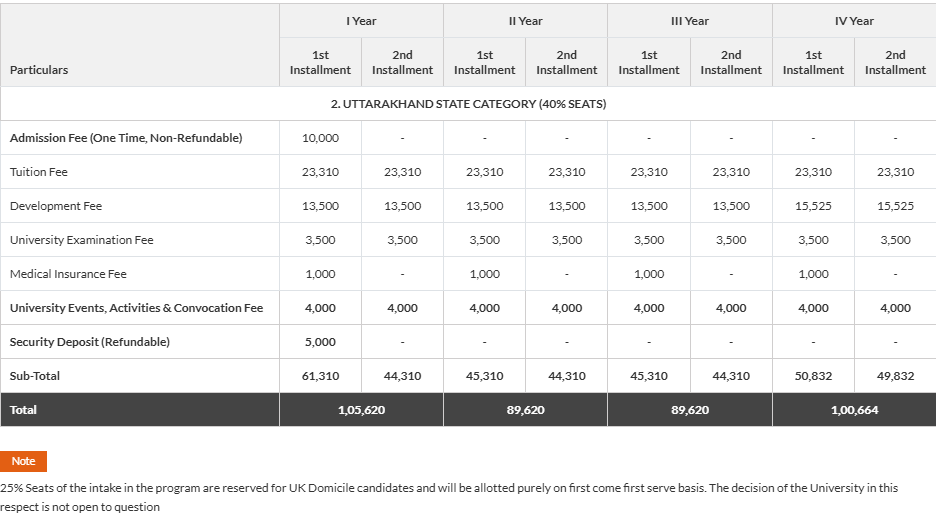Click the Security Deposit (Refundable) row label
The width and height of the screenshot is (936, 519).
[x=90, y=342]
